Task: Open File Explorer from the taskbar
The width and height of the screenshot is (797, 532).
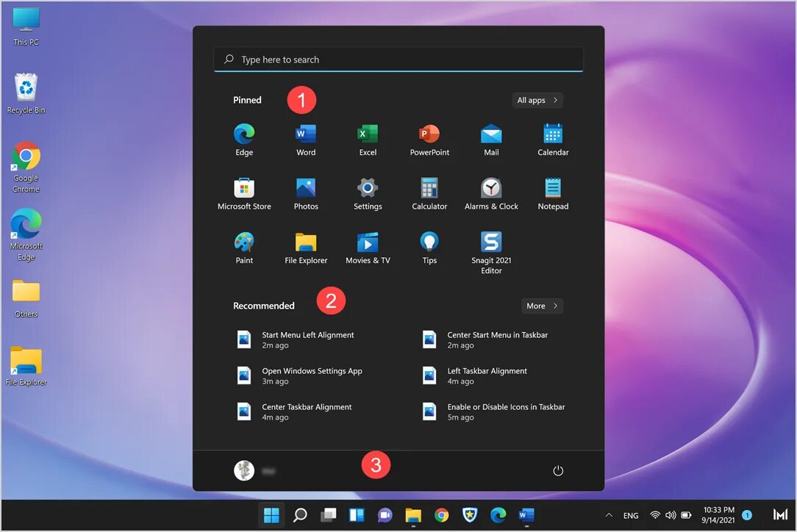Action: (x=413, y=515)
